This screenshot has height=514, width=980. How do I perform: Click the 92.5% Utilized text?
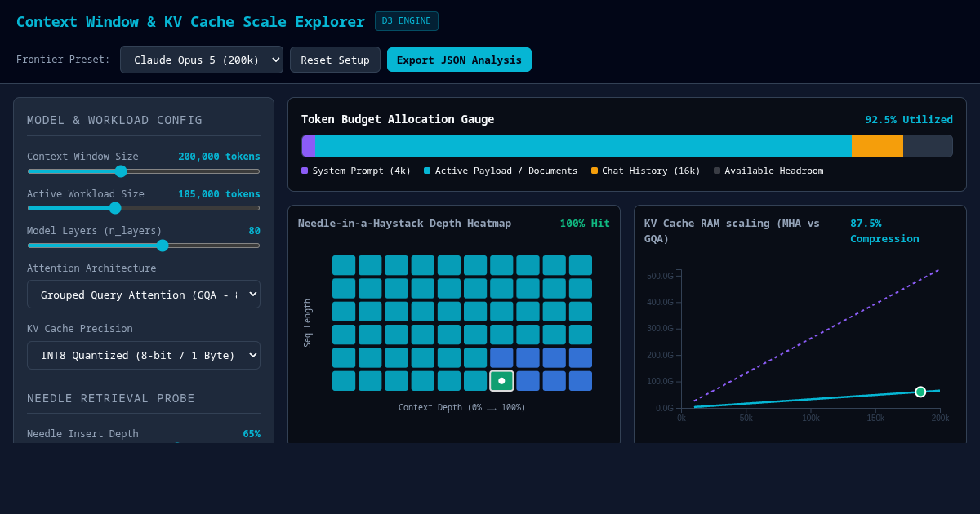pyautogui.click(x=909, y=119)
